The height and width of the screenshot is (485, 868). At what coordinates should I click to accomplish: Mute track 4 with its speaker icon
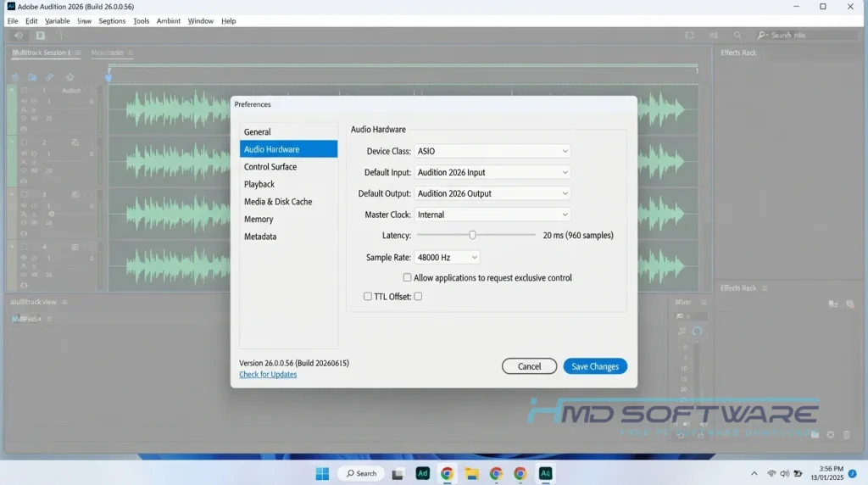[24, 258]
